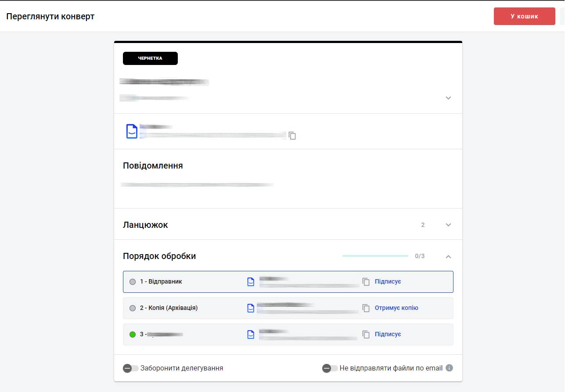The height and width of the screenshot is (392, 565).
Task: Click the copy icon in the "1 - Відправник" row
Action: (366, 282)
